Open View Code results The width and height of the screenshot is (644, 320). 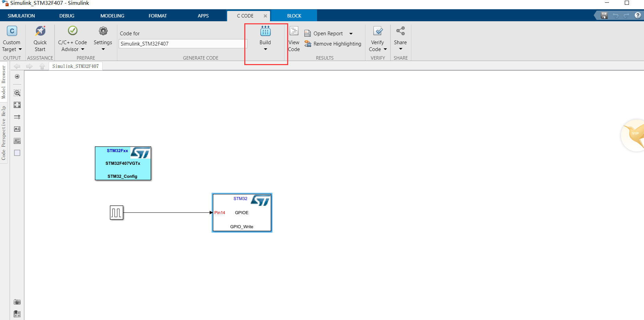coord(294,39)
